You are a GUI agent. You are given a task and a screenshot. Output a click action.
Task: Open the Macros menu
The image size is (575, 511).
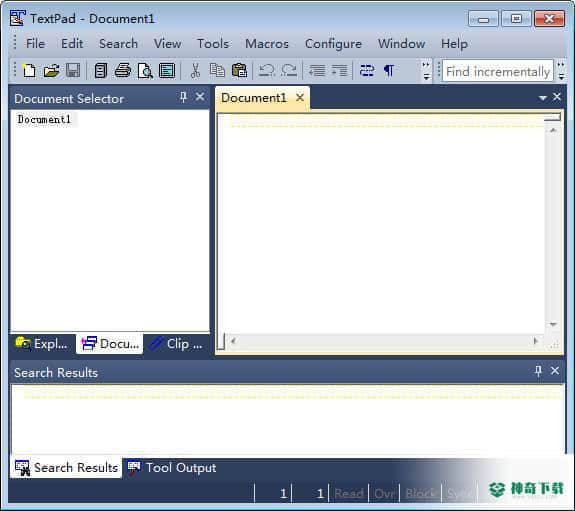[x=267, y=44]
